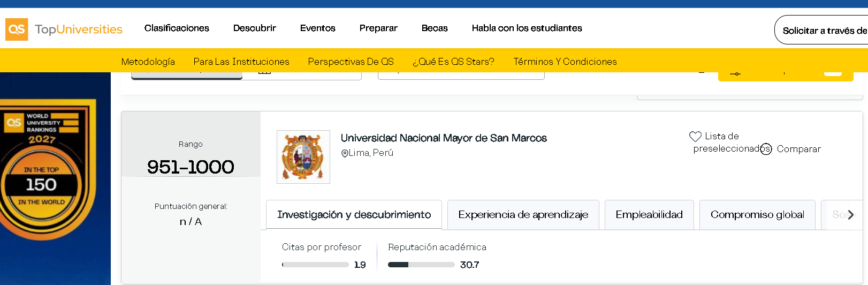The width and height of the screenshot is (868, 285).
Task: Open Universidad Nacional Mayor de San Marcos
Action: pyautogui.click(x=444, y=138)
